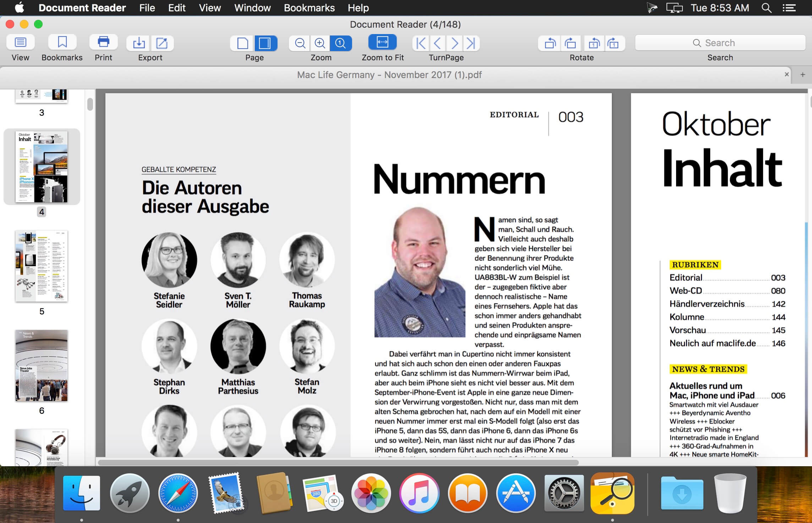Toggle two-page display mode
This screenshot has height=523, width=812.
click(x=265, y=43)
